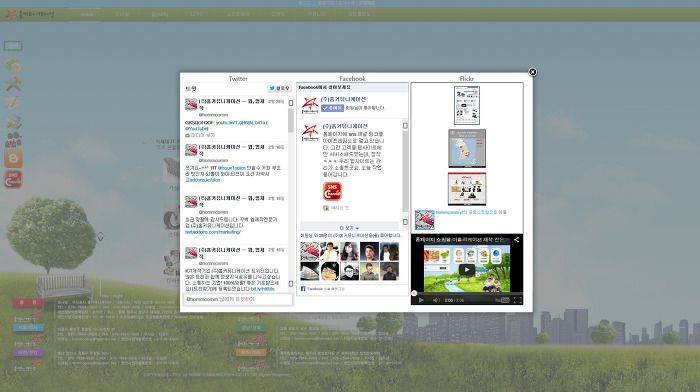Open the Facebook page name link beside like button

(x=343, y=99)
